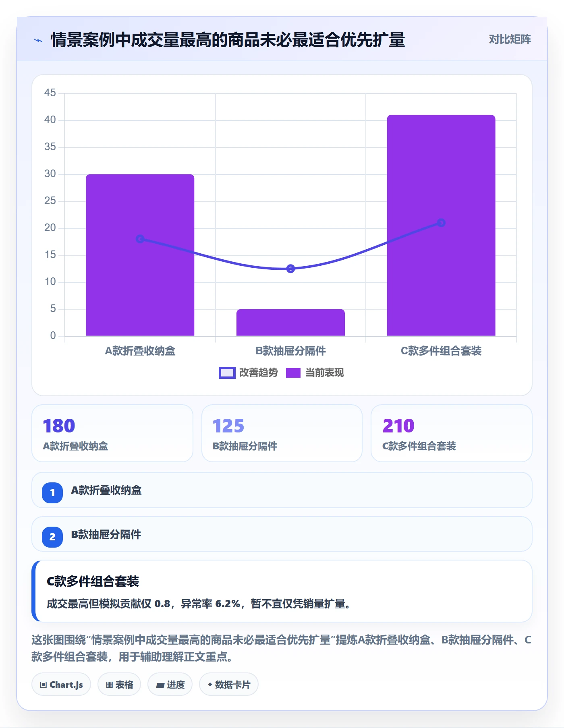Click the trend line point over A款折叠收纳盒
The height and width of the screenshot is (728, 564).
[140, 239]
